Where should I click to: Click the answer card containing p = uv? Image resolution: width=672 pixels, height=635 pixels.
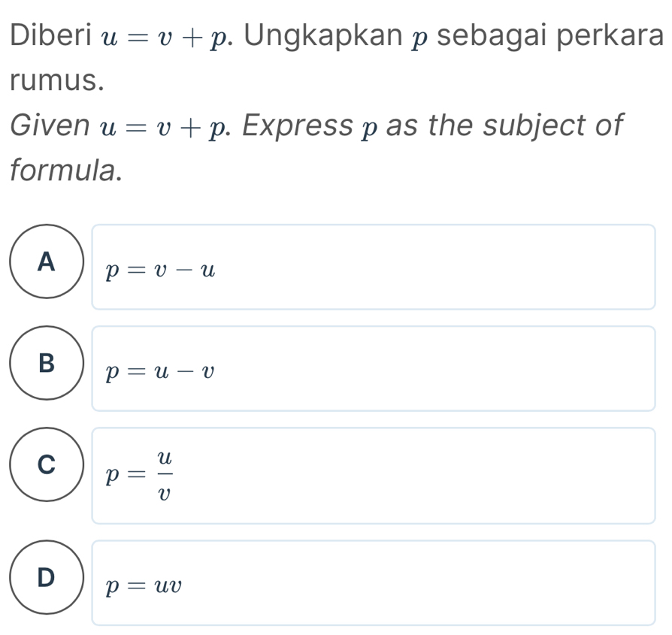click(x=374, y=582)
